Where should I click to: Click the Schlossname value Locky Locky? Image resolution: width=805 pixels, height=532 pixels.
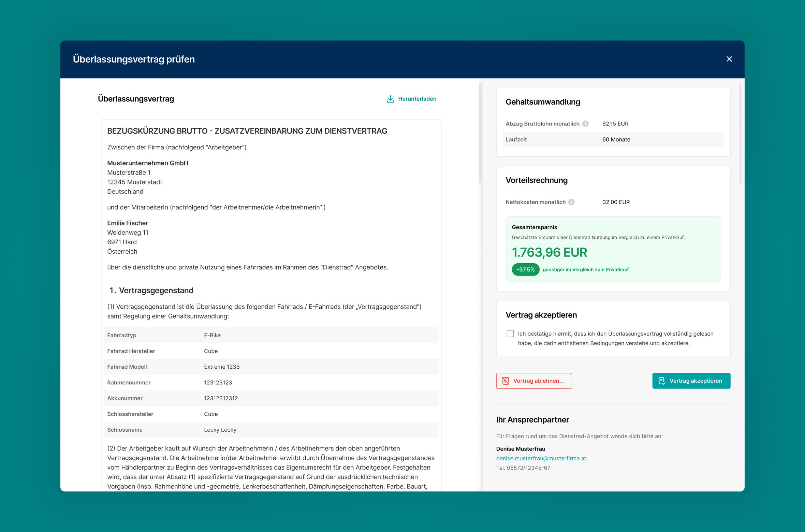pos(220,430)
